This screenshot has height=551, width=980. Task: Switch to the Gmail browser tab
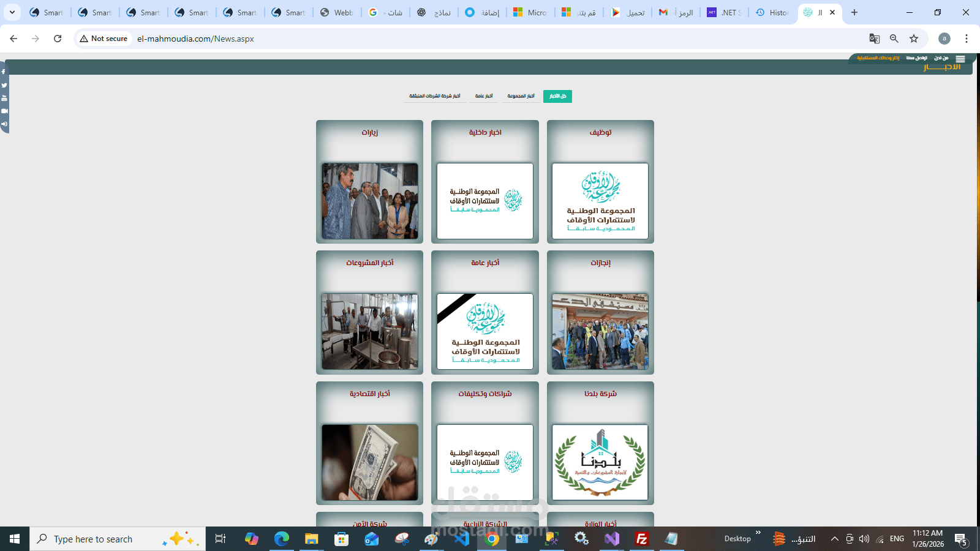point(676,12)
